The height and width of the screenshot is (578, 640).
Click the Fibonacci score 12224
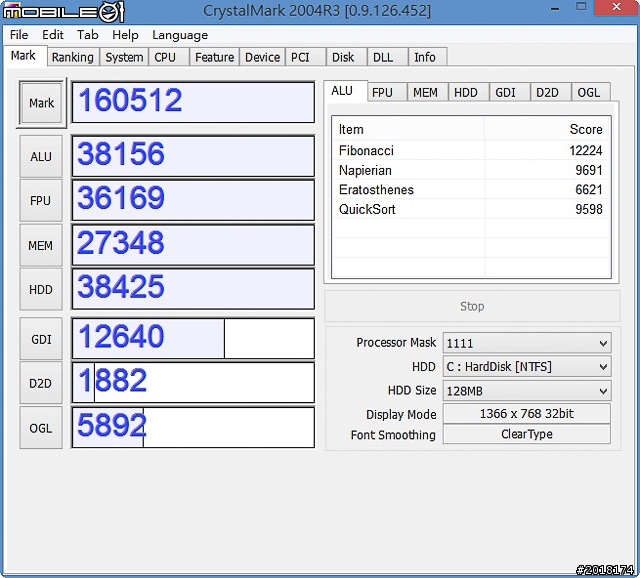click(586, 151)
